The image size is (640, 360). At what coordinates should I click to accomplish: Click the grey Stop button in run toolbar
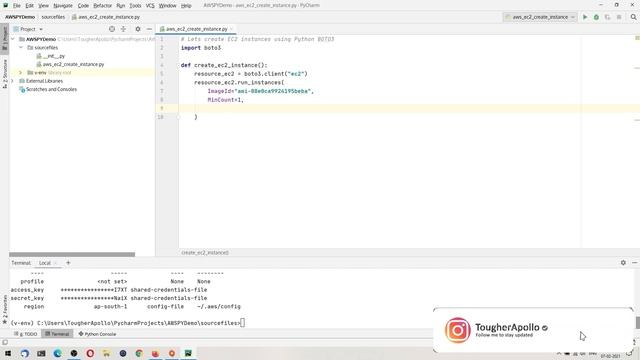[619, 17]
